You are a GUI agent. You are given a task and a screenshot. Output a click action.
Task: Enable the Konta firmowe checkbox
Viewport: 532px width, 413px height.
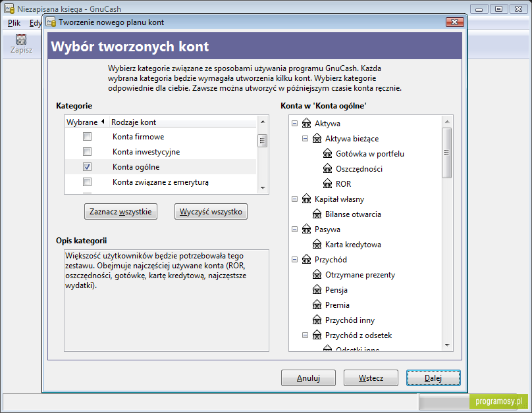pos(87,137)
